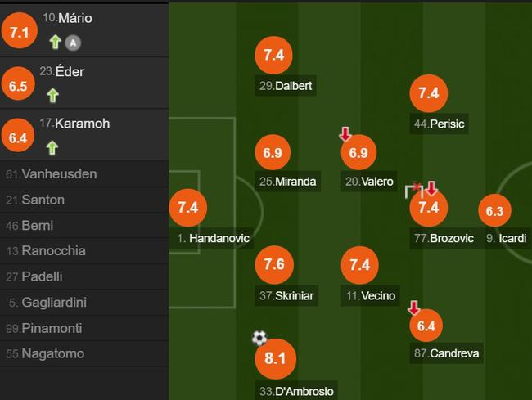Click Miranda's 6.9 rating badge
532x400 pixels.
pos(273,152)
